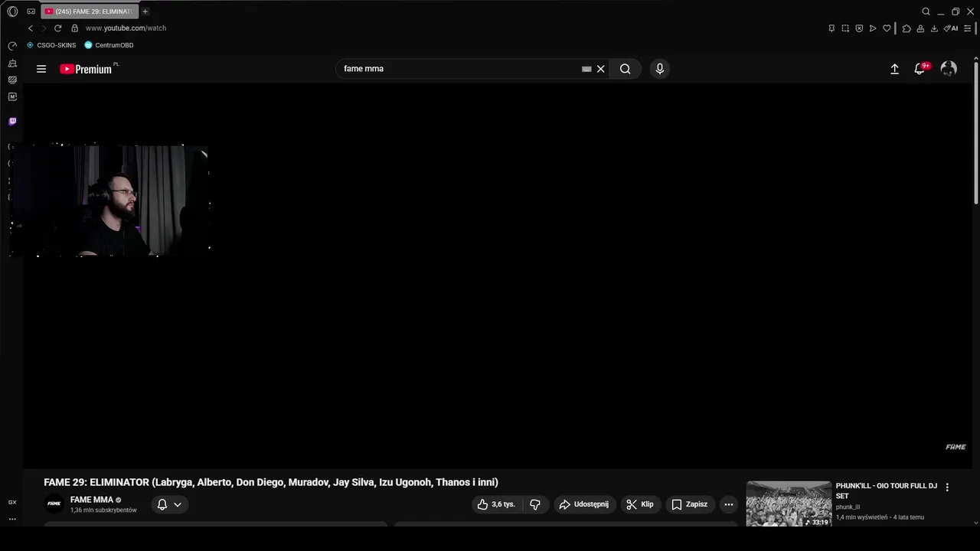Open the striped-screen sidebar panel
Viewport: 980px width, 551px height.
point(12,80)
